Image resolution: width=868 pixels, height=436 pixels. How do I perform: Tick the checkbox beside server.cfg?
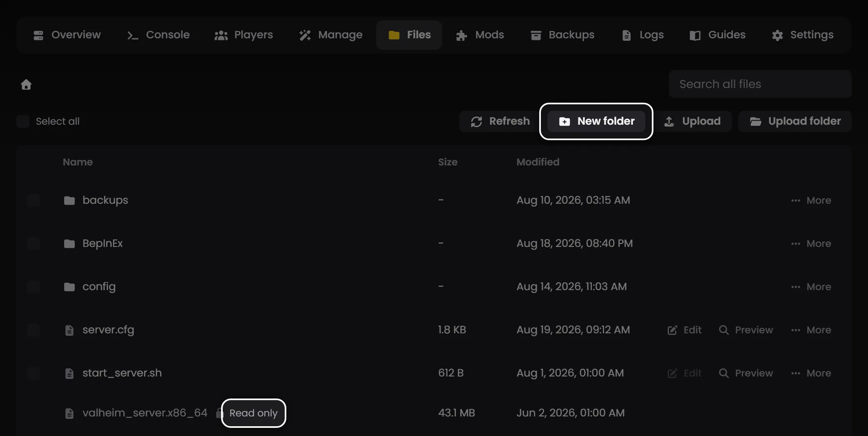(x=33, y=330)
